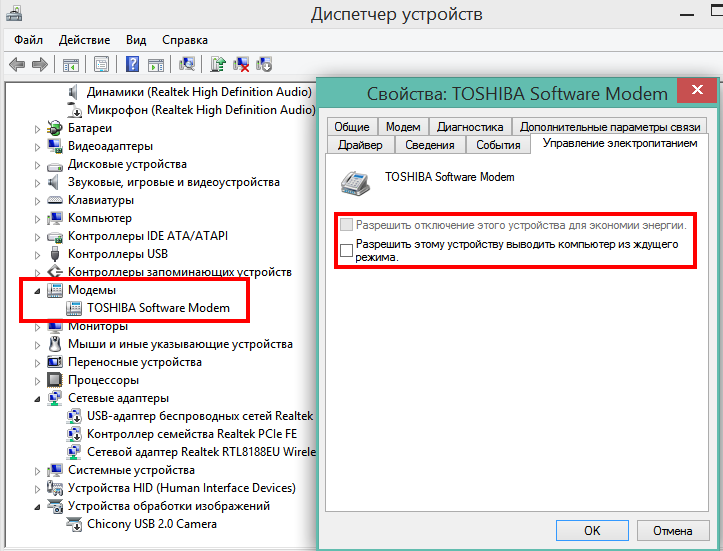Select the Батареи battery icon
The width and height of the screenshot is (723, 551).
54,128
